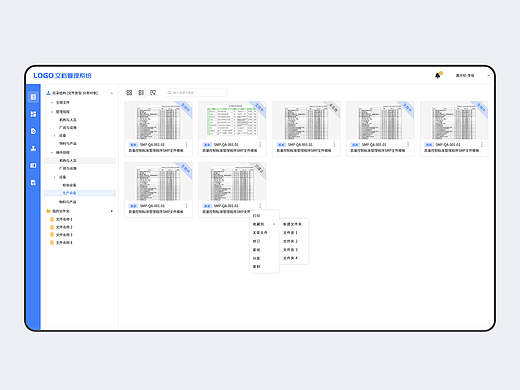This screenshot has height=390, width=520.
Task: Select the blue-highlighted 生产设备 tree row
Action: 80,193
